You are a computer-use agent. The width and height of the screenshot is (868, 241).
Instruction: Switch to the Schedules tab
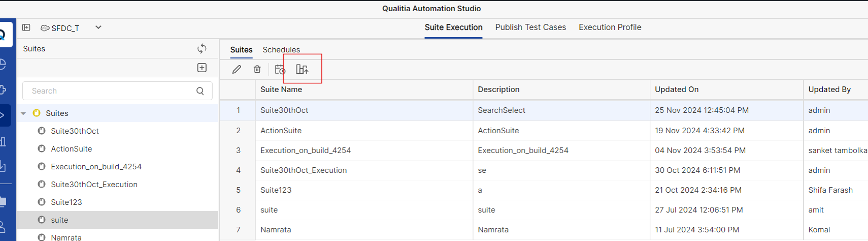tap(281, 49)
